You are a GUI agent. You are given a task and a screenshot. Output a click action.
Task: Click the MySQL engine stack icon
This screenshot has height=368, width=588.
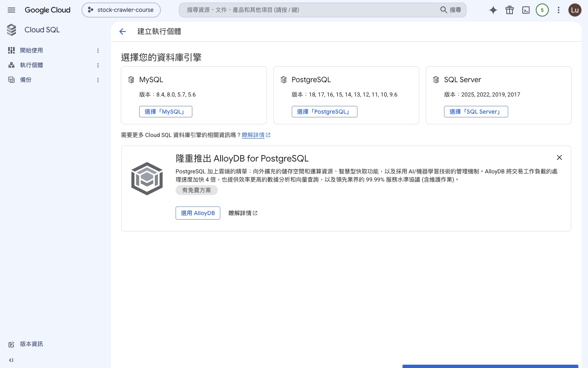pyautogui.click(x=131, y=80)
